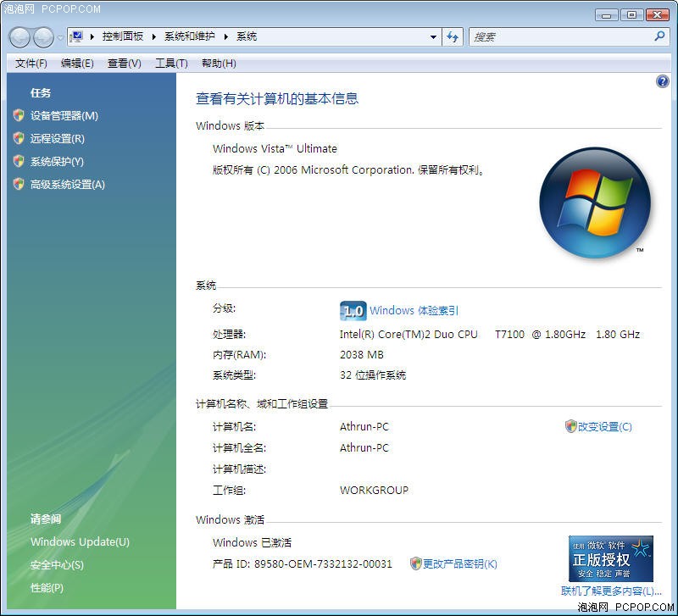Click the workgroup value WORKGROUP

374,491
